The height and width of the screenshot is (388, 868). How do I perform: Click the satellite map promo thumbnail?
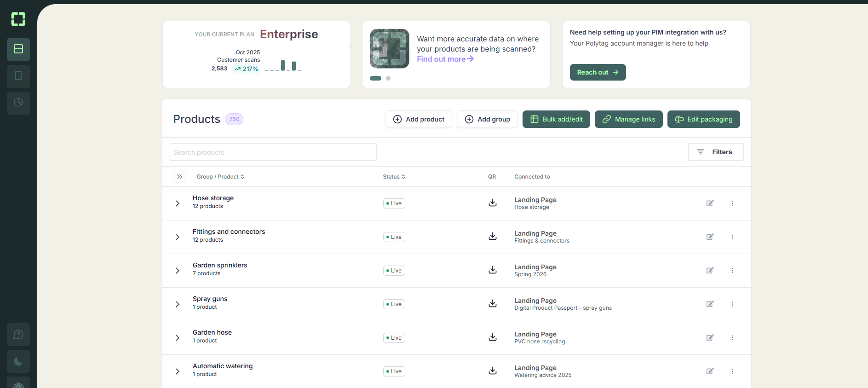point(390,49)
